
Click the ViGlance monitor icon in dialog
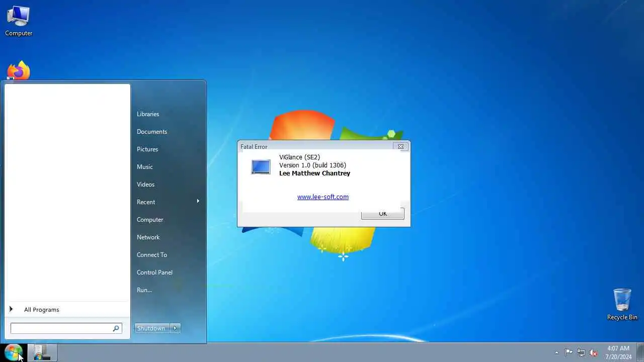(261, 167)
